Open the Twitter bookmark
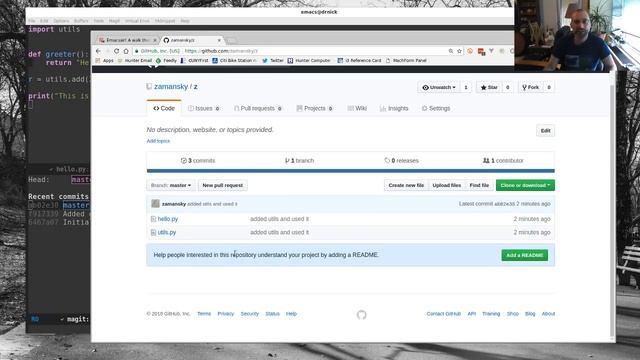 point(273,60)
